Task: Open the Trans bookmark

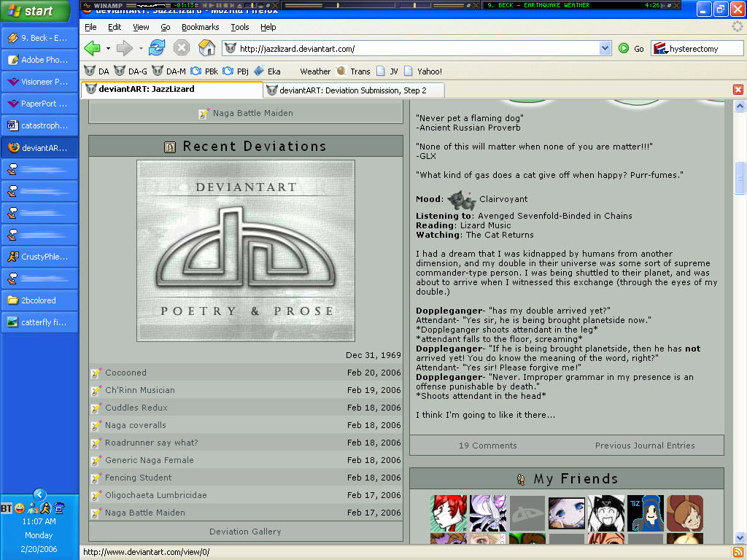Action: click(353, 71)
